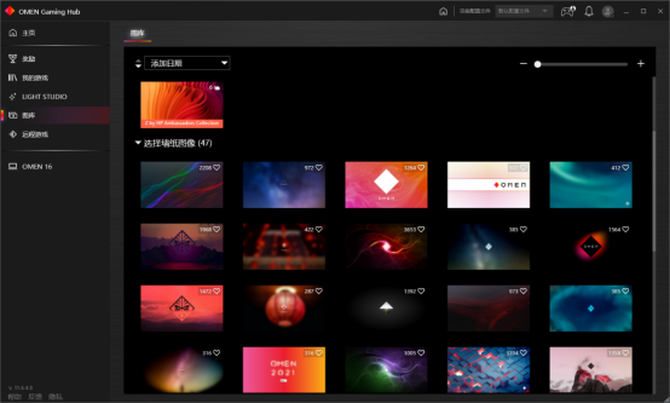
Task: Select the OMEN 2021 gradient wallpaper
Action: (284, 370)
